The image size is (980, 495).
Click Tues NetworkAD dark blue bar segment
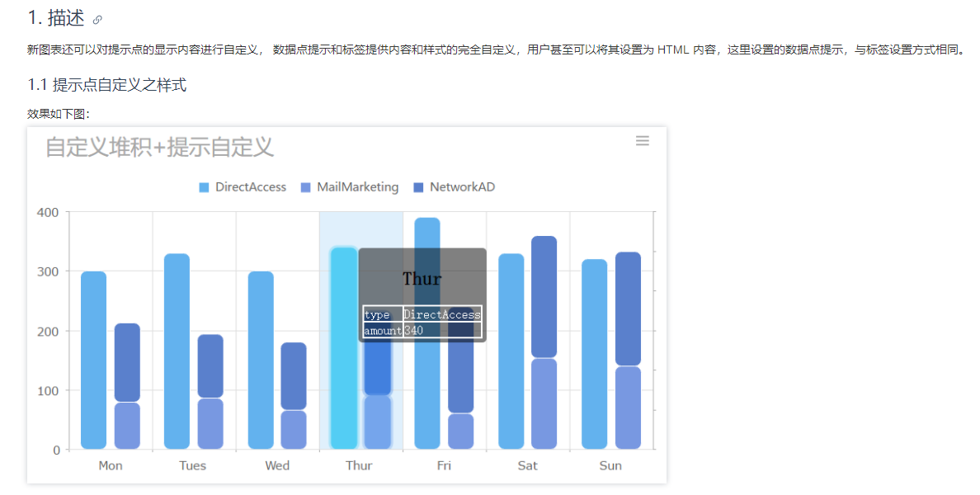[x=210, y=366]
